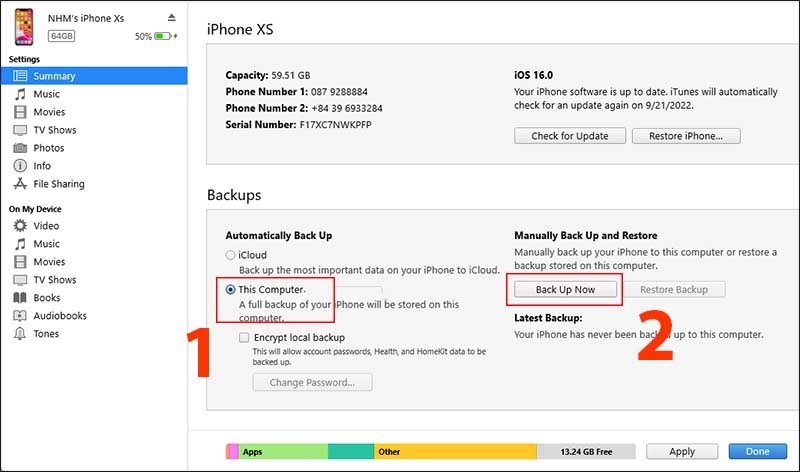Select the This Computer radio button
This screenshot has height=472, width=800.
[231, 289]
